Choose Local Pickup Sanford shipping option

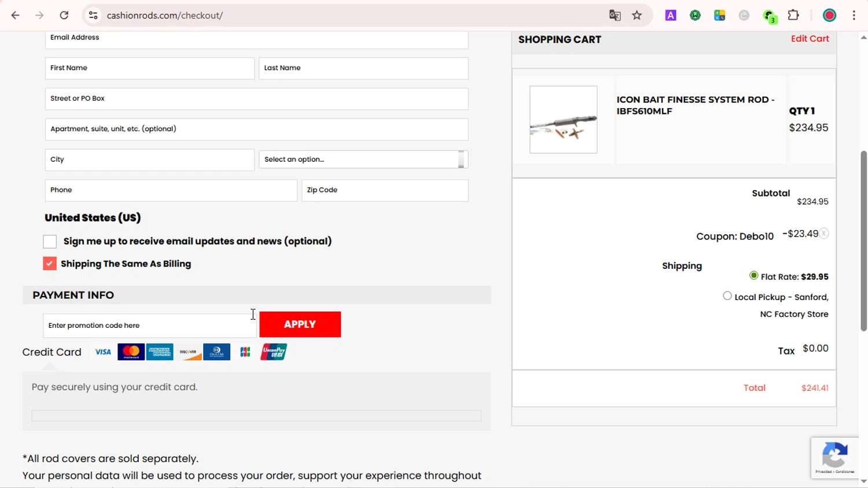[x=727, y=296]
